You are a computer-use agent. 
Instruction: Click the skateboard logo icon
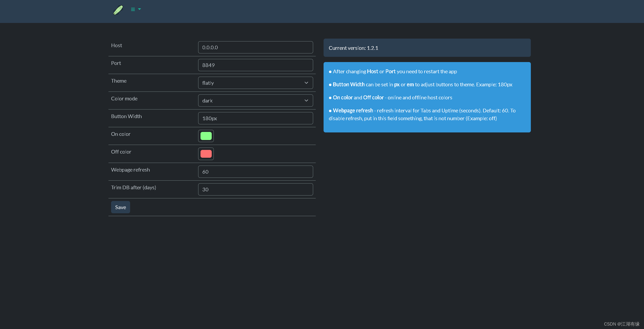click(118, 10)
